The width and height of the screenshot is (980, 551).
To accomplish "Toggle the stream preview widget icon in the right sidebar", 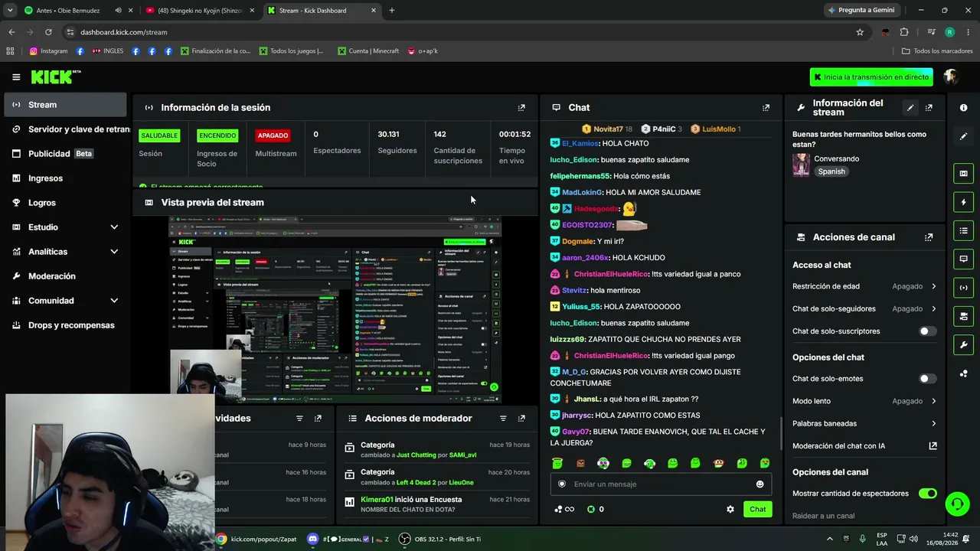I will 964,174.
